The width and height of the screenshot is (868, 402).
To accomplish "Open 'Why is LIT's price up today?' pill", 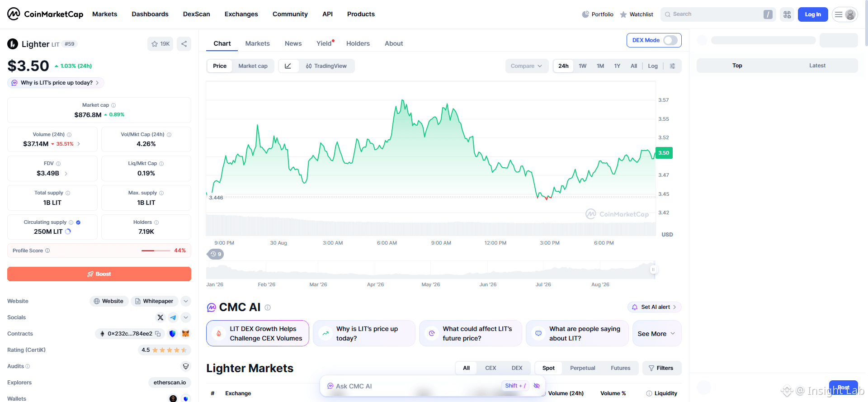I will 56,83.
